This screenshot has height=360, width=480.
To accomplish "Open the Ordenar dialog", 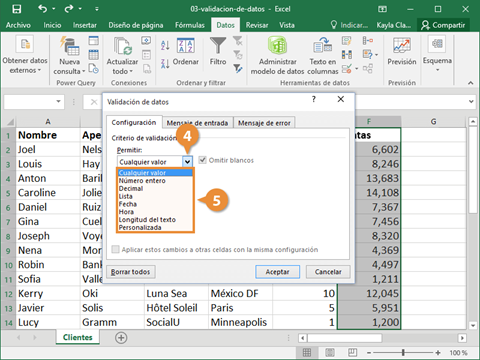I will coord(186,51).
